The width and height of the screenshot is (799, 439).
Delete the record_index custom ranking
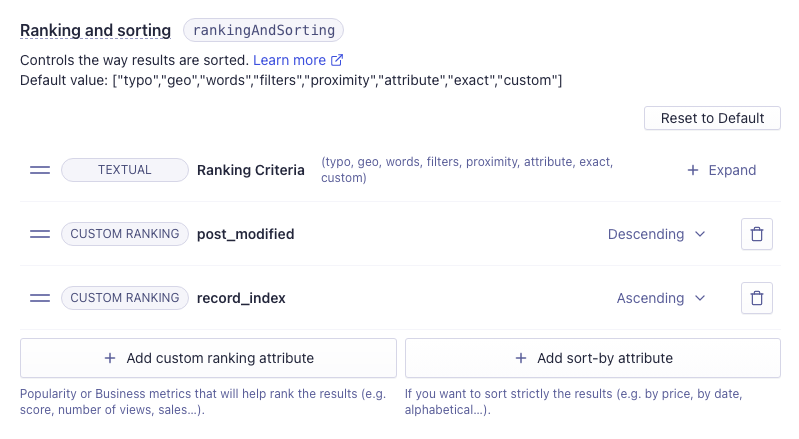tap(757, 298)
